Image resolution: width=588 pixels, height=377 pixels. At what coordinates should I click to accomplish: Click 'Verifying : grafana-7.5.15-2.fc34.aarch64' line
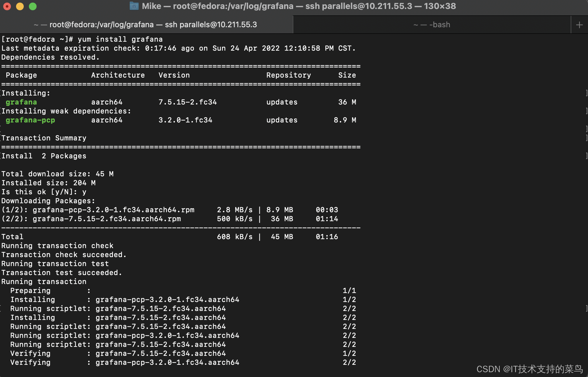[183, 353]
